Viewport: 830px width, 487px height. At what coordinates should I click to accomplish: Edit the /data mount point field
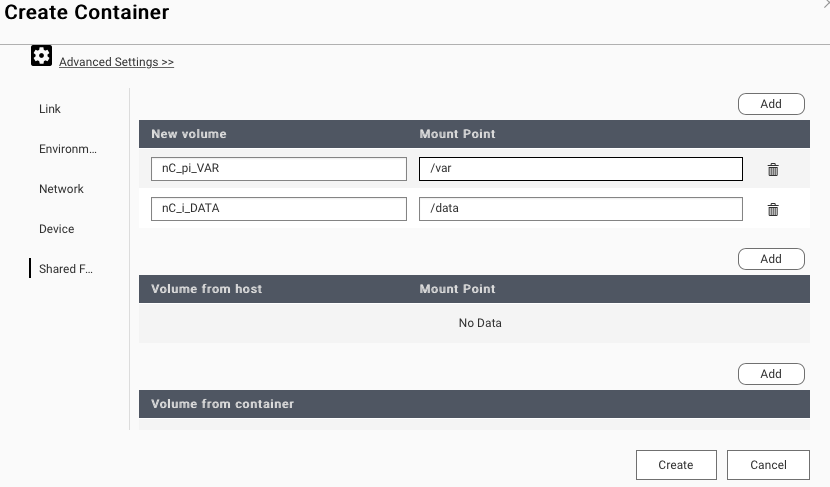click(580, 209)
